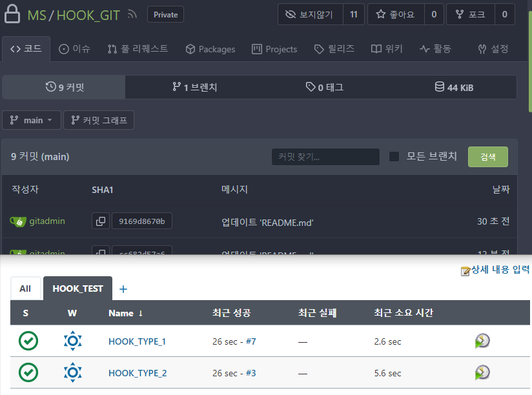Click success status icon of HOOK_TYPE_1
The width and height of the screenshot is (532, 395).
point(28,341)
